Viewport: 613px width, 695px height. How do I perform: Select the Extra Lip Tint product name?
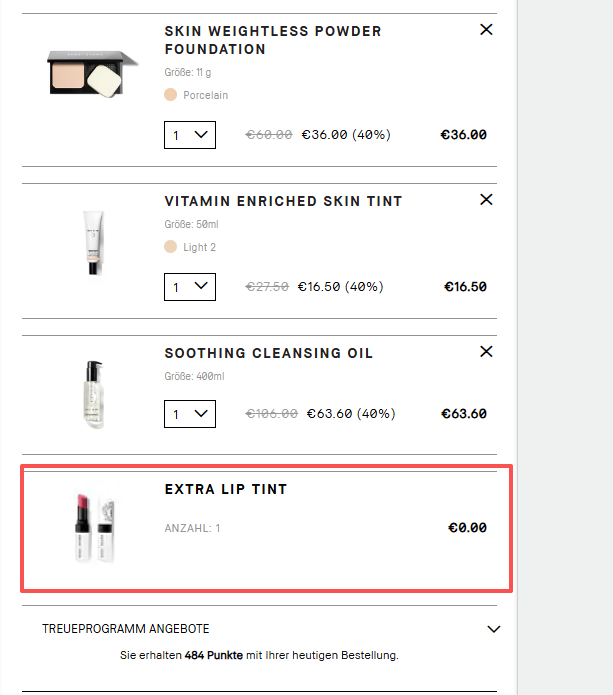[226, 489]
